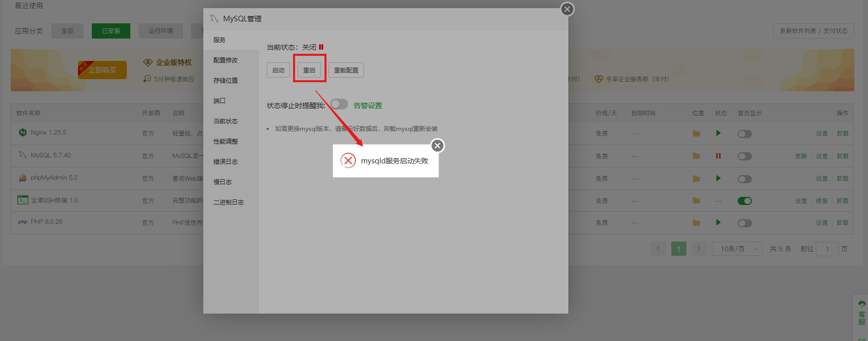Dismiss the mysqld服务启动失败 error popup
The image size is (868, 341).
438,146
